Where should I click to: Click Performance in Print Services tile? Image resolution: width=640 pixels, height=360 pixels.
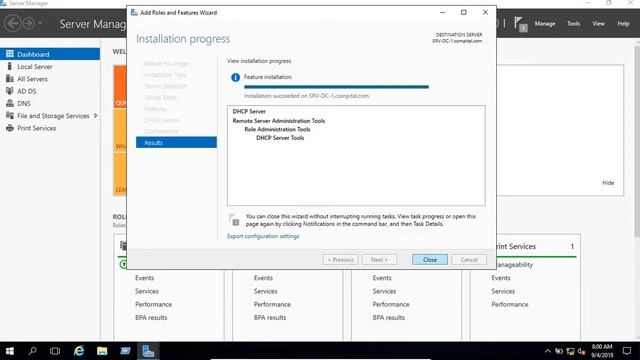(x=509, y=304)
